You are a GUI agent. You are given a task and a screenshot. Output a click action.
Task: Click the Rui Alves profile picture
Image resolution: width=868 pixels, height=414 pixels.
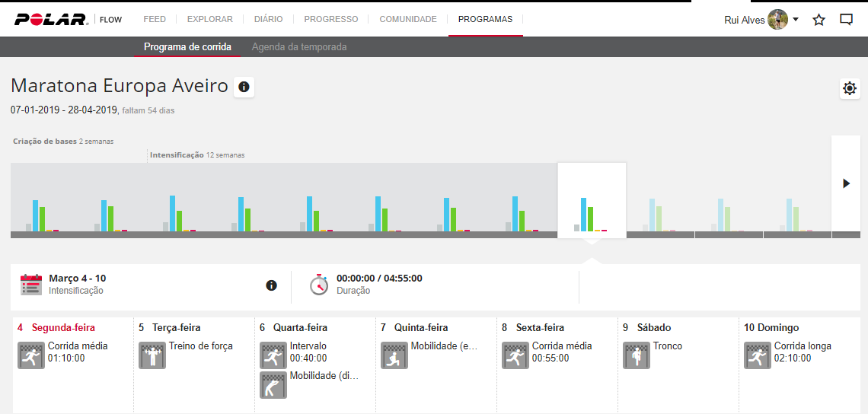(x=777, y=20)
